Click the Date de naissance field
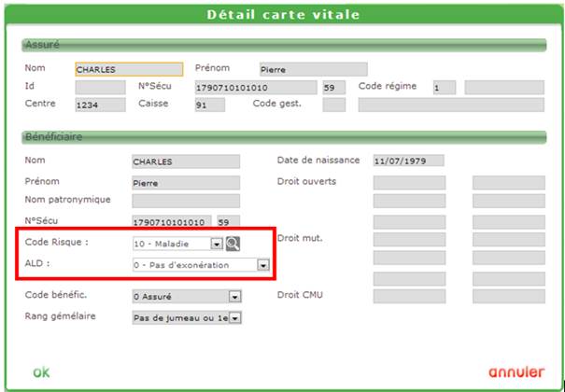 409,161
